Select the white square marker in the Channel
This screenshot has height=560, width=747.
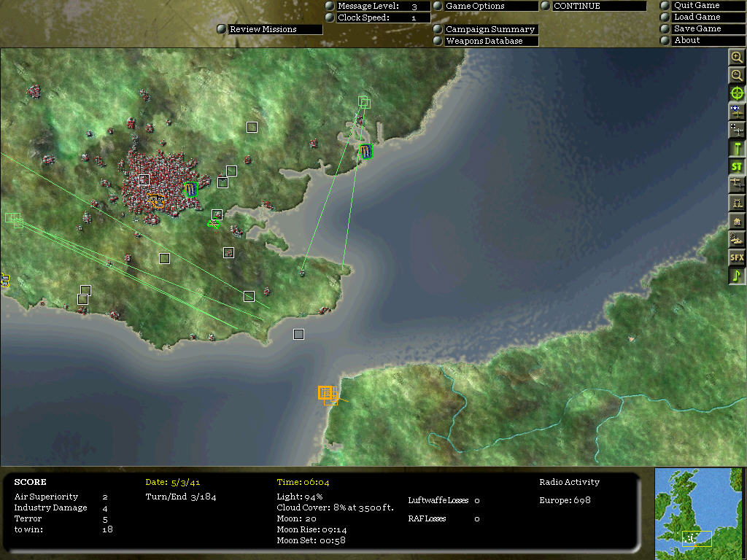click(298, 334)
